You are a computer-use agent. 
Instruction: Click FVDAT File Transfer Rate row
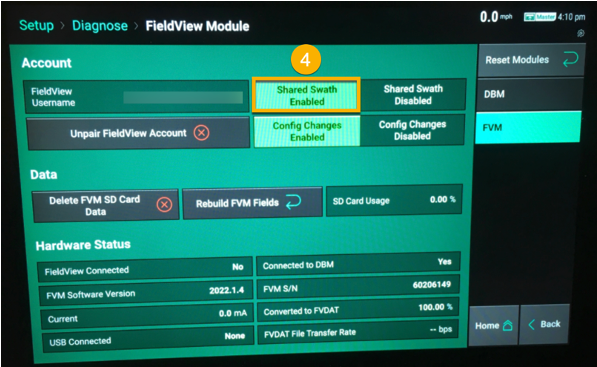point(358,332)
